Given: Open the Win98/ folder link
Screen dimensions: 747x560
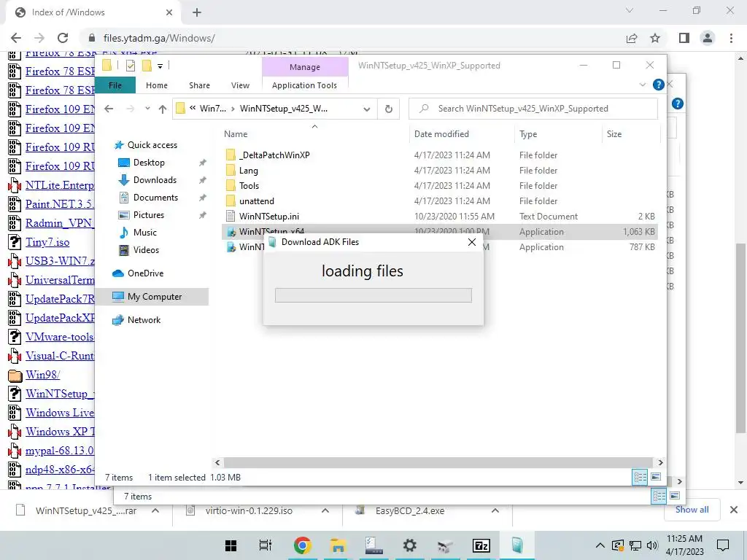Looking at the screenshot, I should [x=43, y=375].
